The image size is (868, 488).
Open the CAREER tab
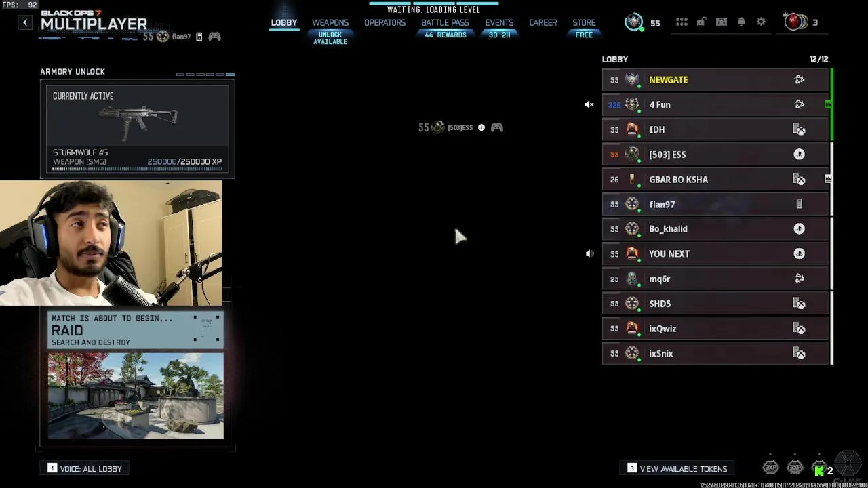point(543,22)
